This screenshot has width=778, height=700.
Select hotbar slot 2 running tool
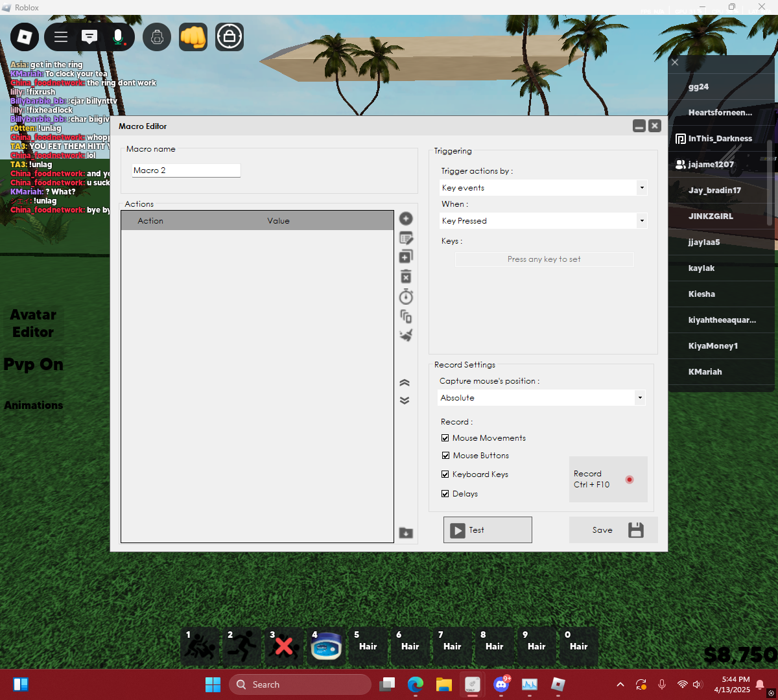pyautogui.click(x=242, y=646)
